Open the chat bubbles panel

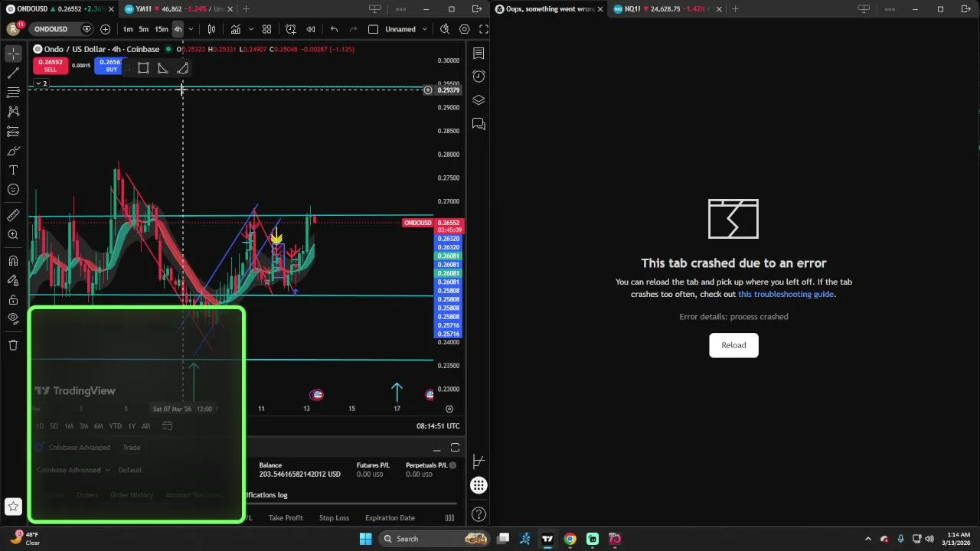click(x=479, y=123)
